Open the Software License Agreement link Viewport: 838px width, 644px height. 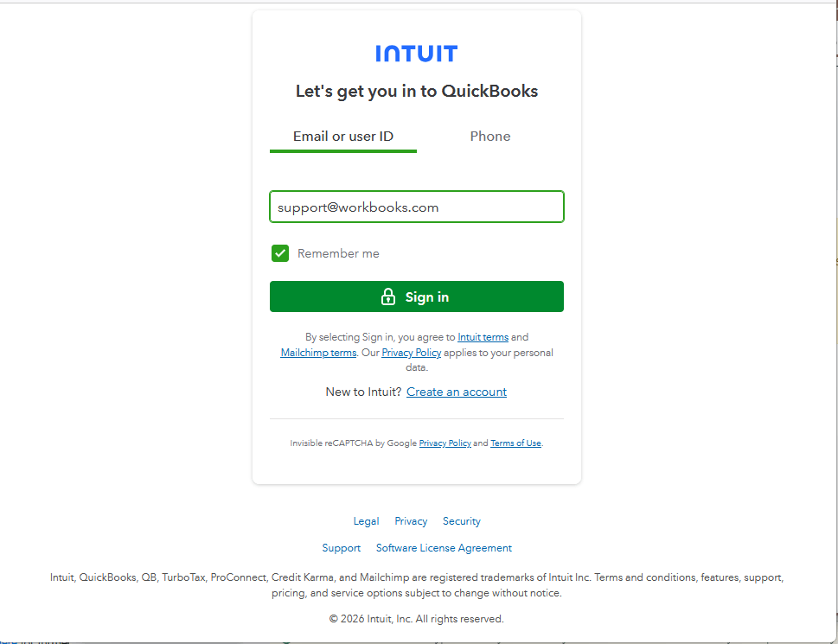444,548
